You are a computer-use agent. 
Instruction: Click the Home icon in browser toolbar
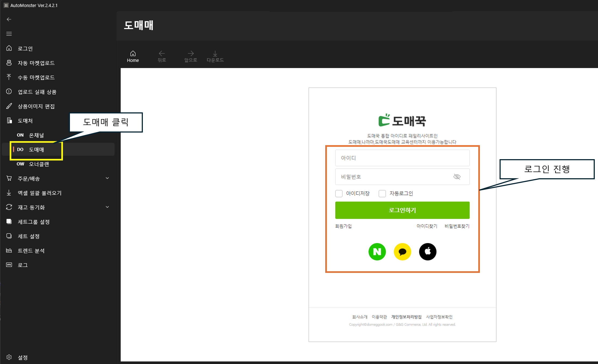coord(133,53)
